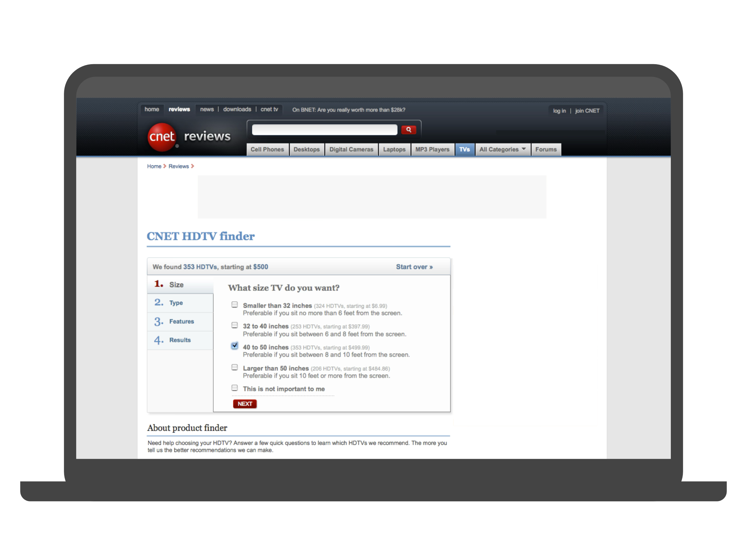Select step 4 Results in the finder
Screen dimensions: 747x560
click(180, 340)
